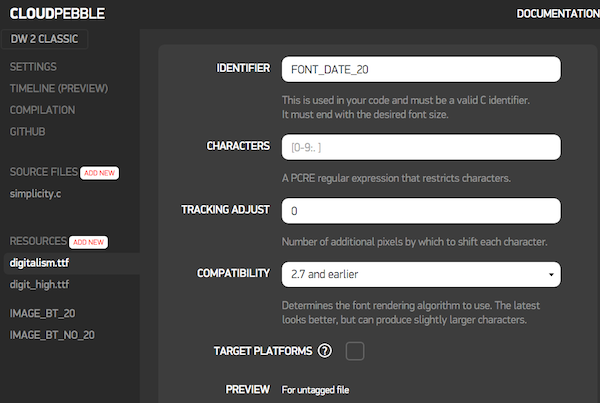This screenshot has width=600, height=403.
Task: Click the Identifier input field
Action: coord(420,69)
